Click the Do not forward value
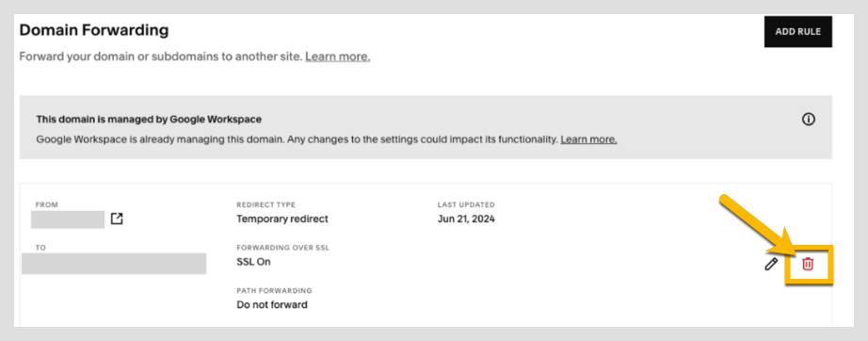Image resolution: width=868 pixels, height=341 pixels. click(272, 304)
